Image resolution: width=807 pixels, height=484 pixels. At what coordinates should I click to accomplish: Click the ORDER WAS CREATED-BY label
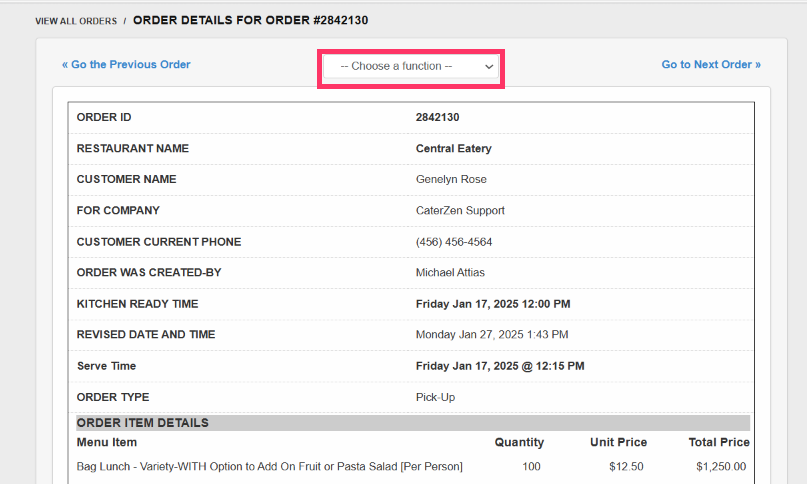[x=149, y=272]
